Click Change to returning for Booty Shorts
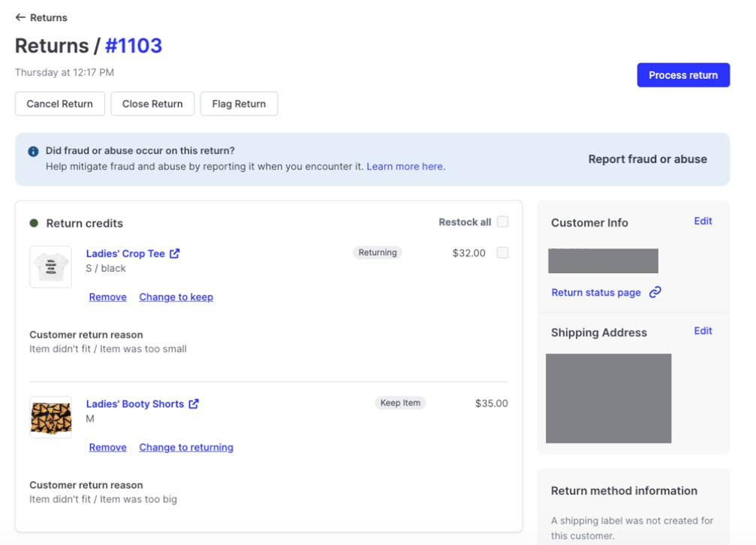The width and height of the screenshot is (756, 545). pyautogui.click(x=186, y=447)
